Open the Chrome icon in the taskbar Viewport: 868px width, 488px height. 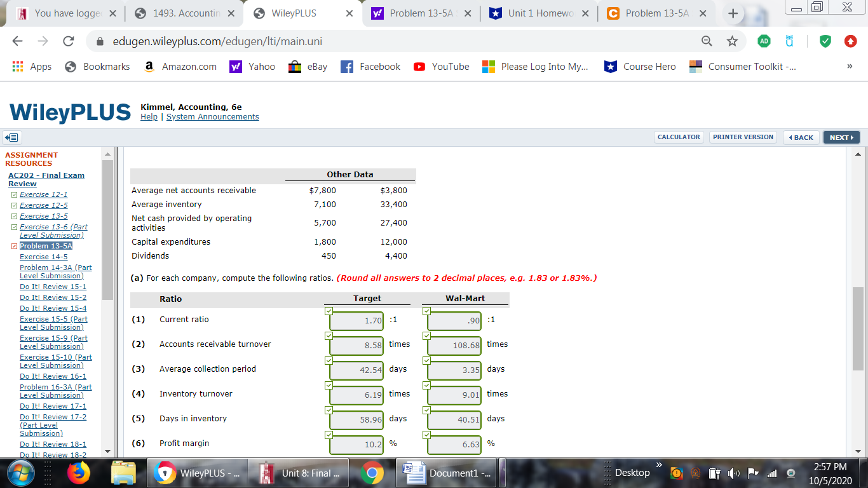pos(372,473)
